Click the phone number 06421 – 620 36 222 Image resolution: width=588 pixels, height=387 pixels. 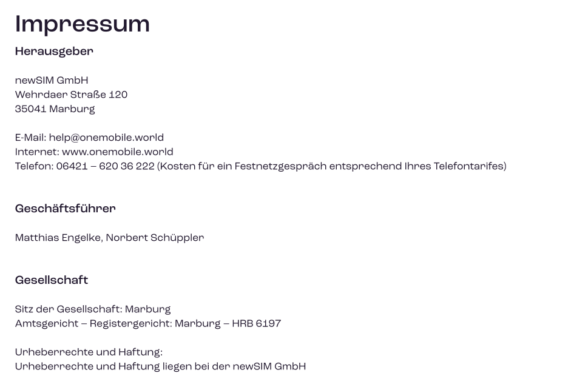[x=105, y=166]
